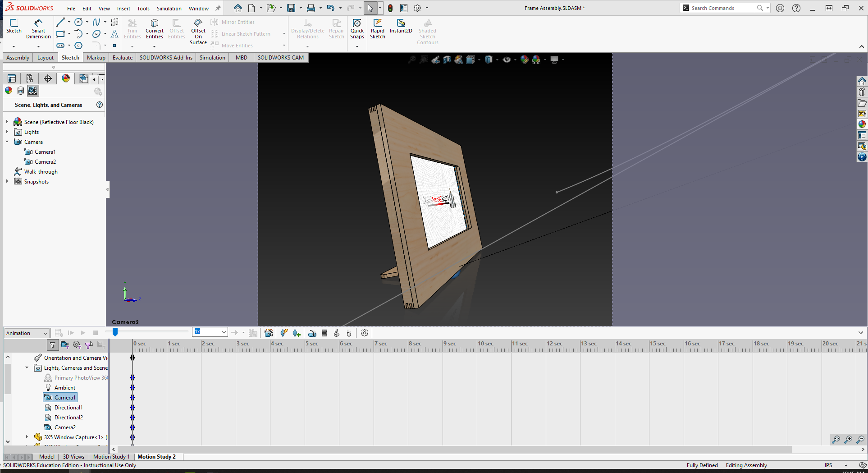This screenshot has width=868, height=473.
Task: Choose the Convert Entities tool
Action: click(155, 29)
